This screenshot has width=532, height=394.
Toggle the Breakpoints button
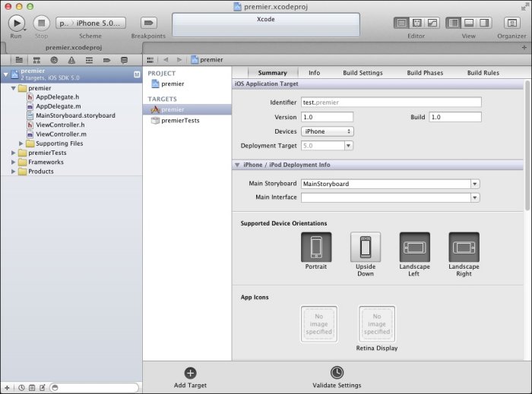coord(148,23)
